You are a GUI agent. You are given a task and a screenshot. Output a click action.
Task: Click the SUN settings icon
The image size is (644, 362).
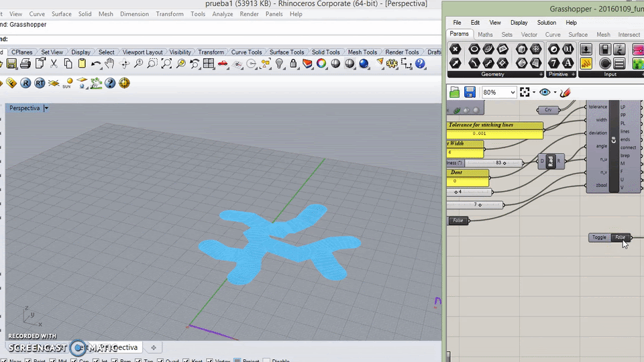click(x=68, y=83)
